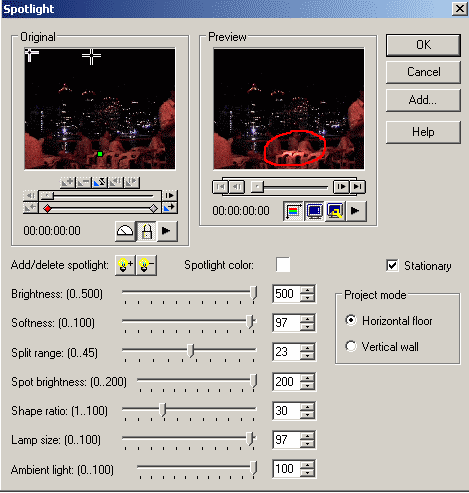Click the delete spotlight lightbulb icon
Image resolution: width=469 pixels, height=493 pixels.
(146, 265)
